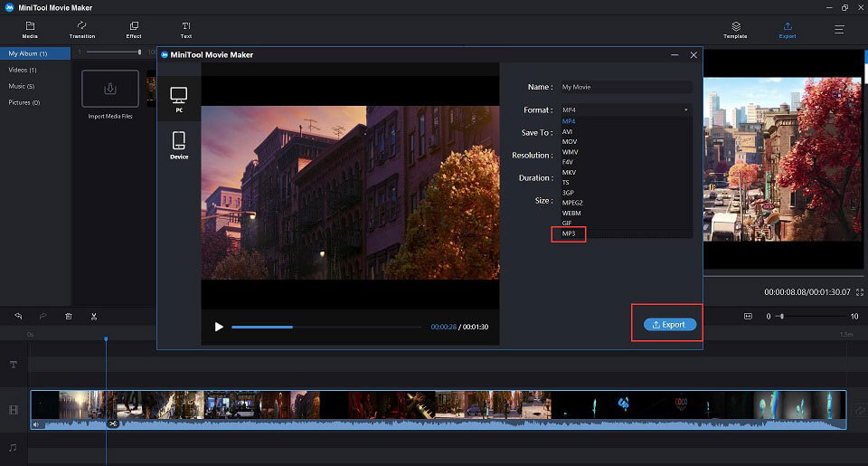Viewport: 868px width, 466px height.
Task: Split clip with the scissors tool
Action: (x=93, y=317)
